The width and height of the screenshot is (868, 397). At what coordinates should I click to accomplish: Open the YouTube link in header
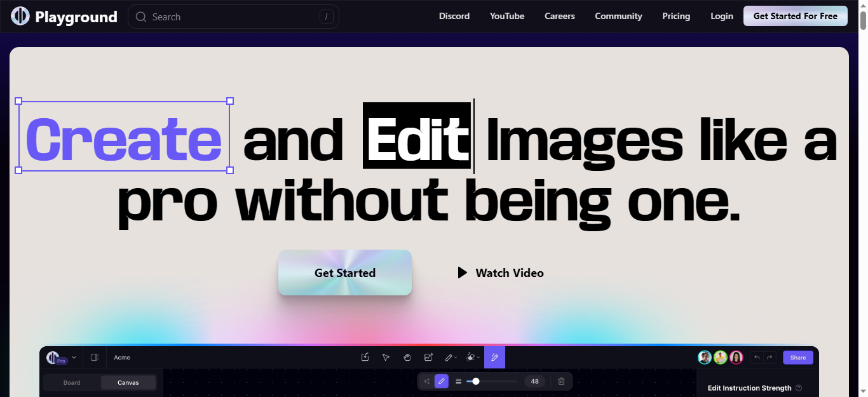tap(507, 17)
